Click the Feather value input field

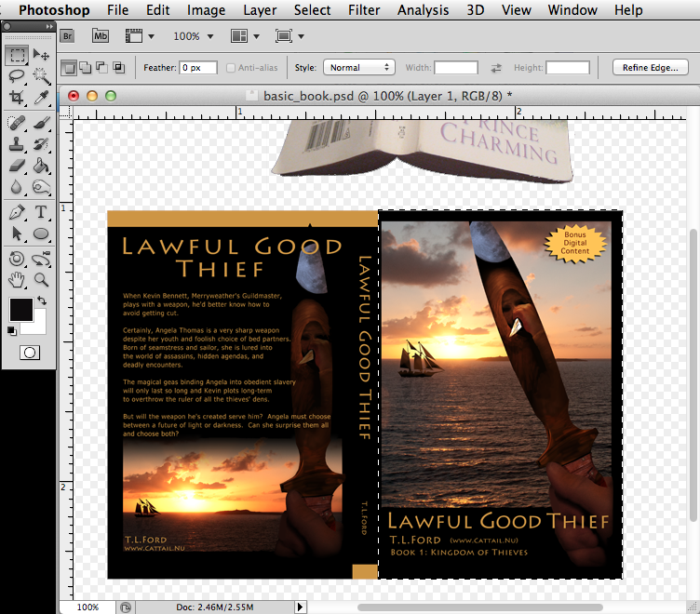point(198,68)
